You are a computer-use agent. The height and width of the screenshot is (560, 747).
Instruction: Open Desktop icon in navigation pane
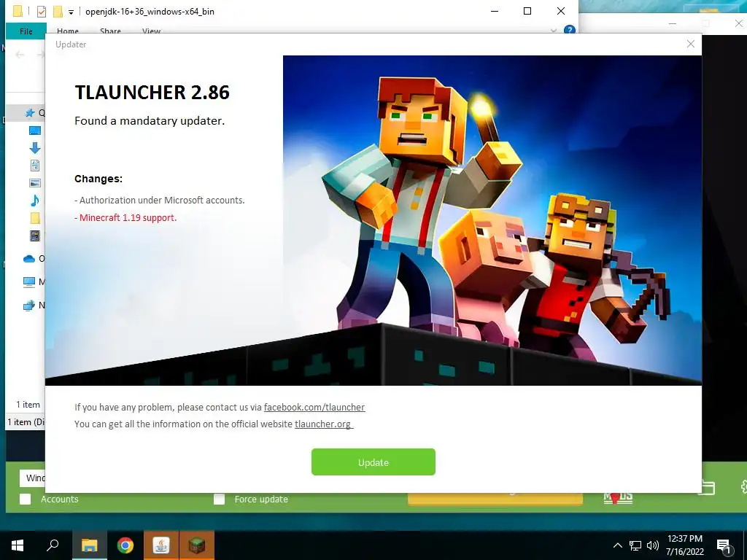tap(35, 131)
